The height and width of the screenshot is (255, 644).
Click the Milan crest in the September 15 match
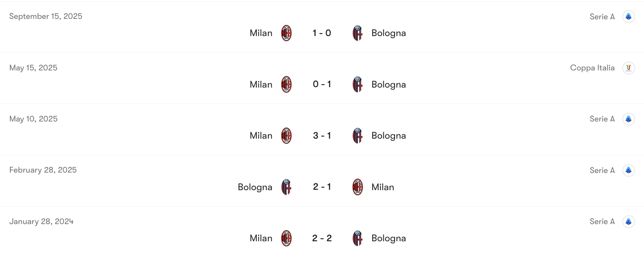click(286, 33)
